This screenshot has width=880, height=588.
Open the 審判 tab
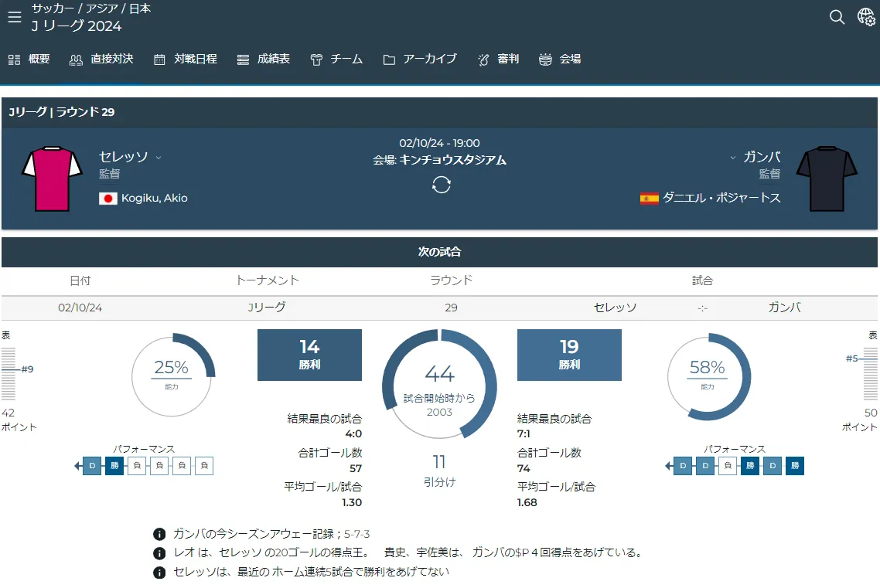tap(498, 59)
